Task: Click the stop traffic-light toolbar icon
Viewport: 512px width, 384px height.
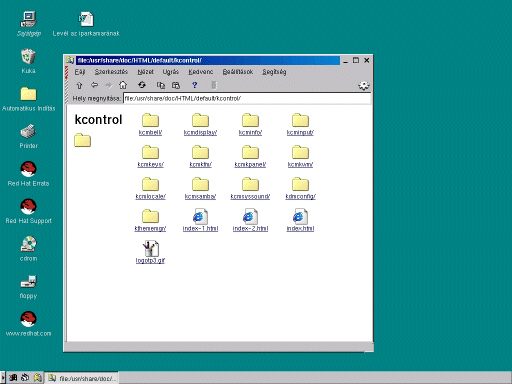Action: (x=214, y=85)
